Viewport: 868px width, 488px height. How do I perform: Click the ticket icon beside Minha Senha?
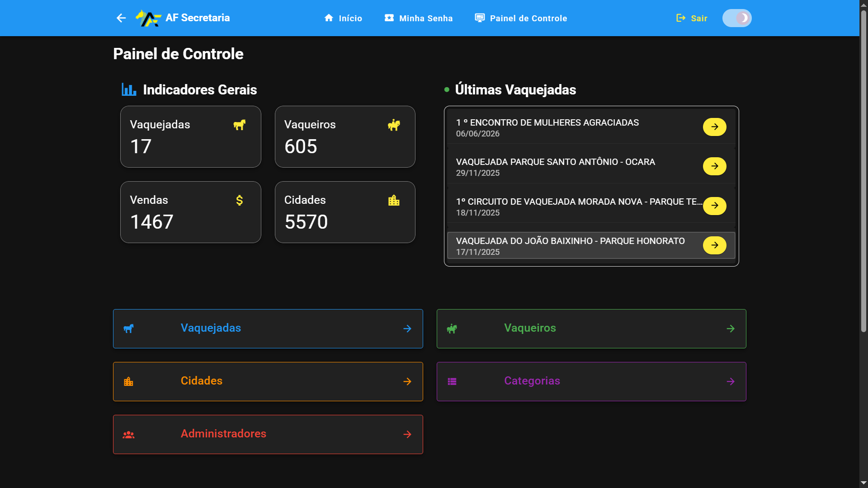click(389, 18)
